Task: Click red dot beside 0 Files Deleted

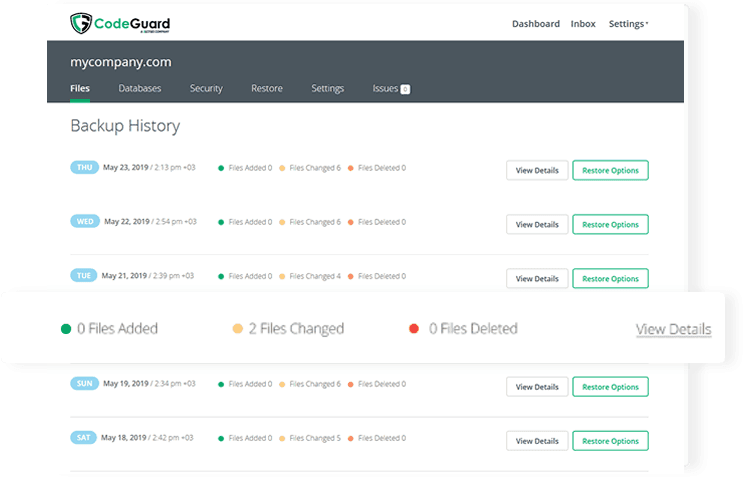Action: 413,328
